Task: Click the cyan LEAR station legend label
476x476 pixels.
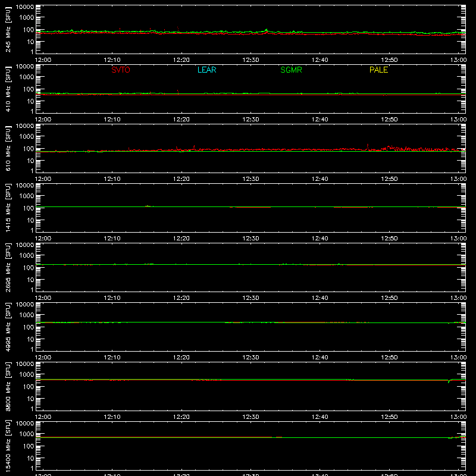Action: (x=206, y=70)
